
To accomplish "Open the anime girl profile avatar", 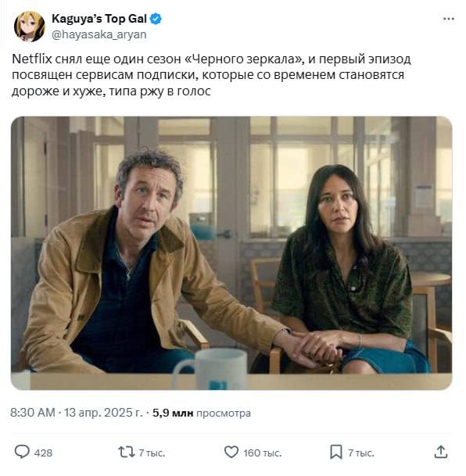I will (30, 27).
